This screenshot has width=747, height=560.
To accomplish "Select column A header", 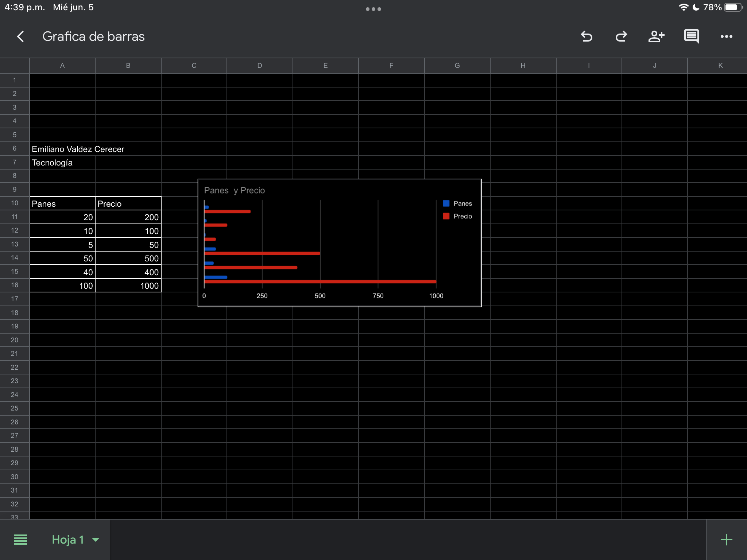I will 62,66.
